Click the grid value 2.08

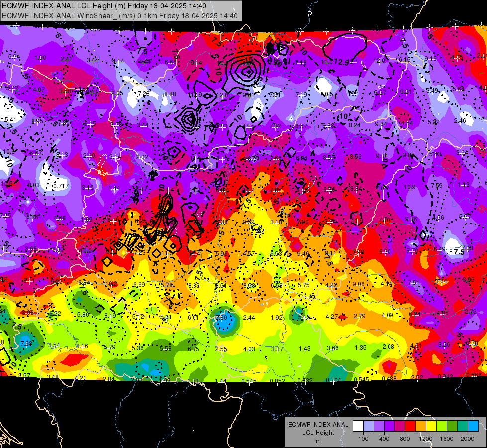pos(388,347)
